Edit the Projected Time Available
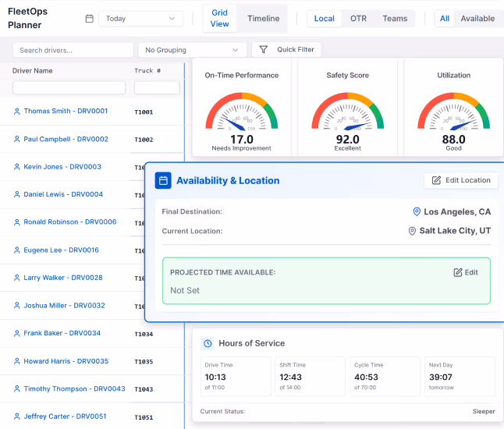504x429 pixels. [466, 272]
